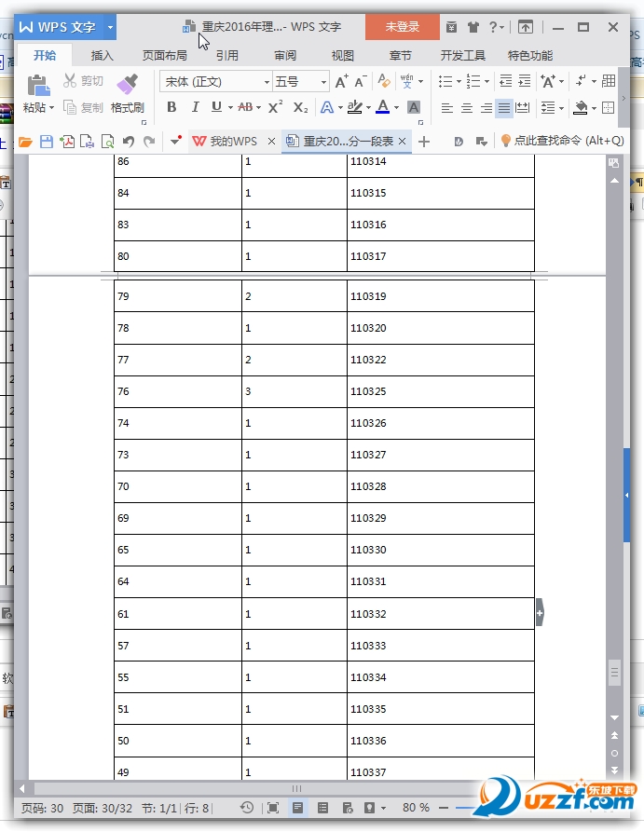Switch to the 审阅 ribbon tab
This screenshot has width=644, height=832.
(x=285, y=55)
